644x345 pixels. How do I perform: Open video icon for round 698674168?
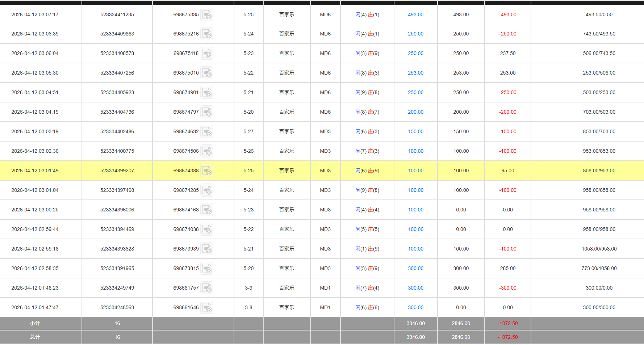point(207,210)
